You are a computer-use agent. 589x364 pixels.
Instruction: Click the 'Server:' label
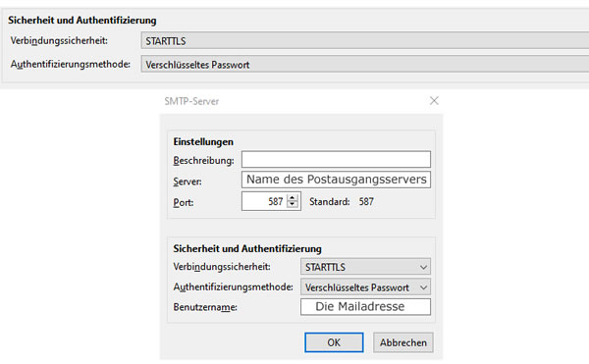(187, 182)
